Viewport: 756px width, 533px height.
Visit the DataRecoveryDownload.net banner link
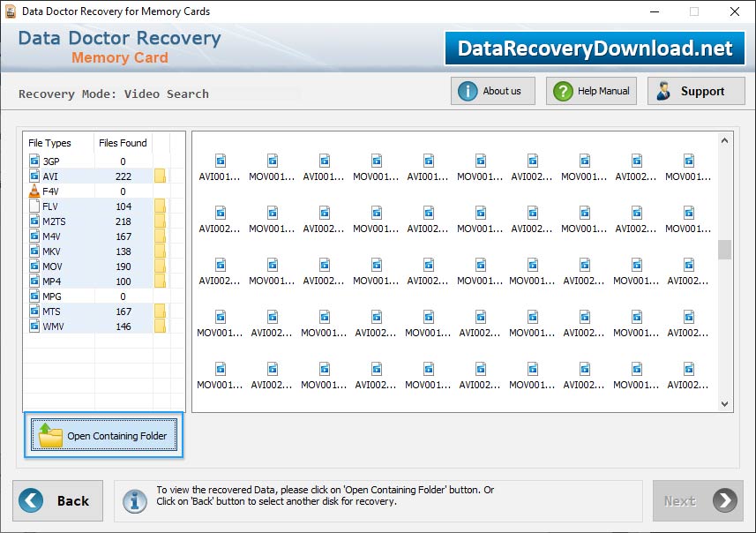(595, 49)
